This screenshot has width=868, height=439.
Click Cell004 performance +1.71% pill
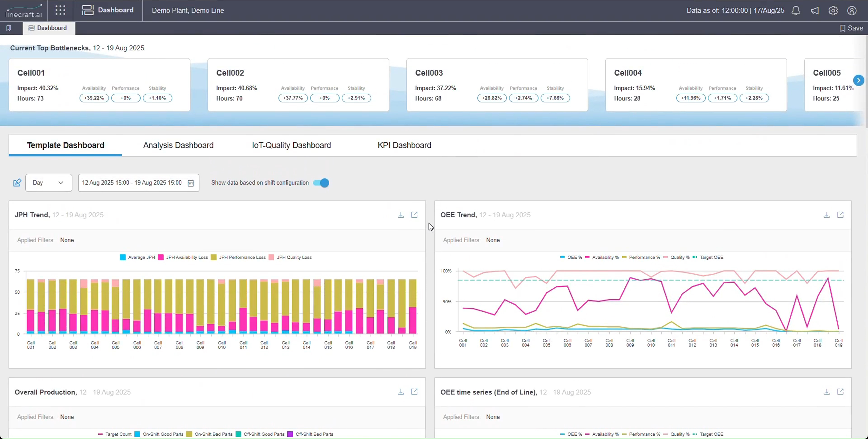tap(722, 98)
